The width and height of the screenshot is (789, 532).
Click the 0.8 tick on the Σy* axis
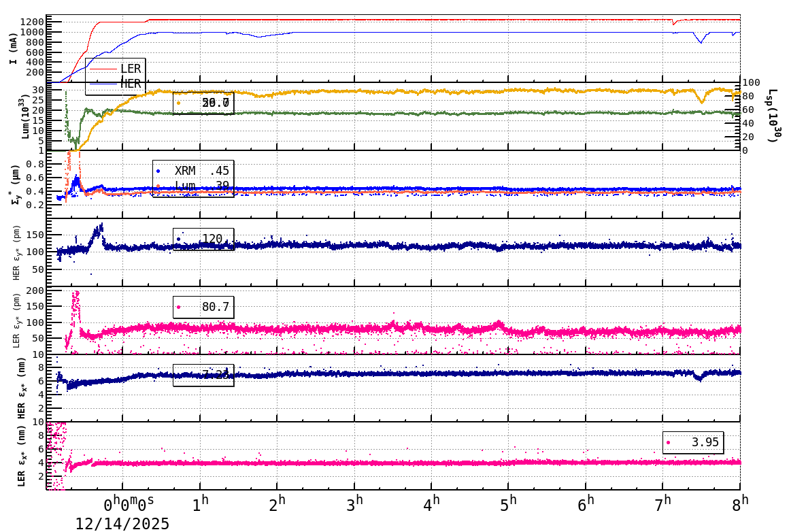[x=35, y=164]
